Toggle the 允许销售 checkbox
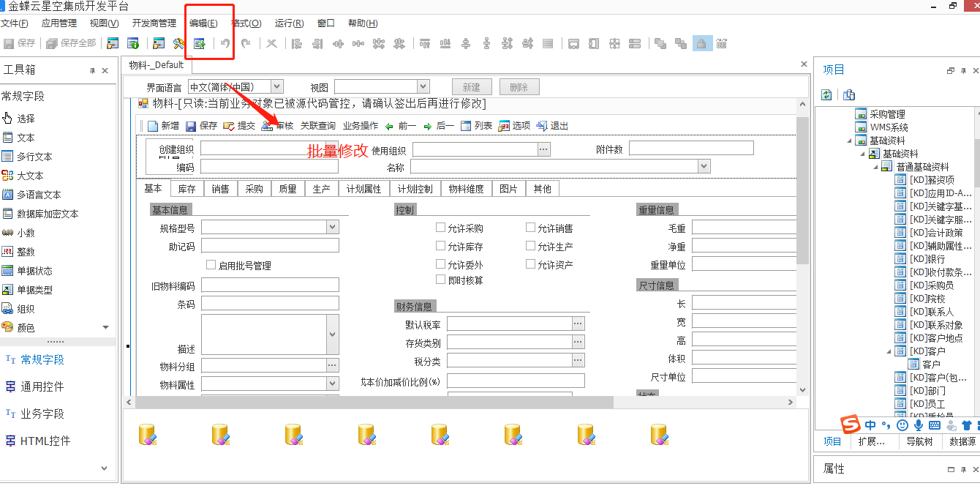Viewport: 980px width, 486px height. pos(530,228)
